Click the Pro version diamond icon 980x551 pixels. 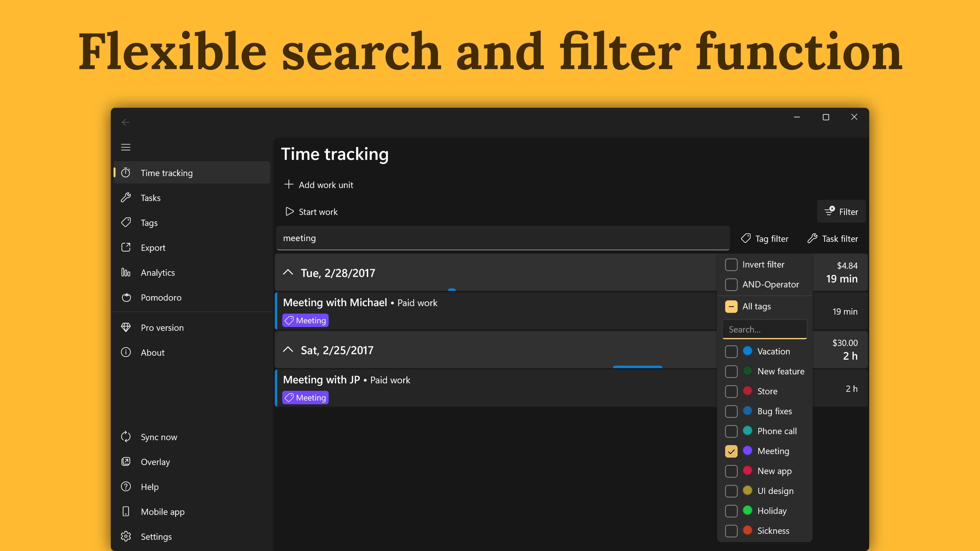(x=126, y=327)
